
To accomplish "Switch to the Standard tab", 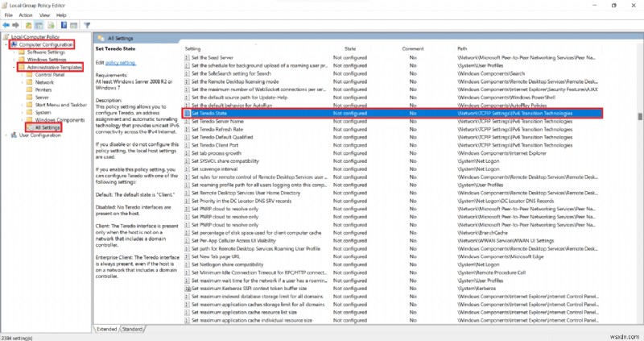I will (132, 329).
